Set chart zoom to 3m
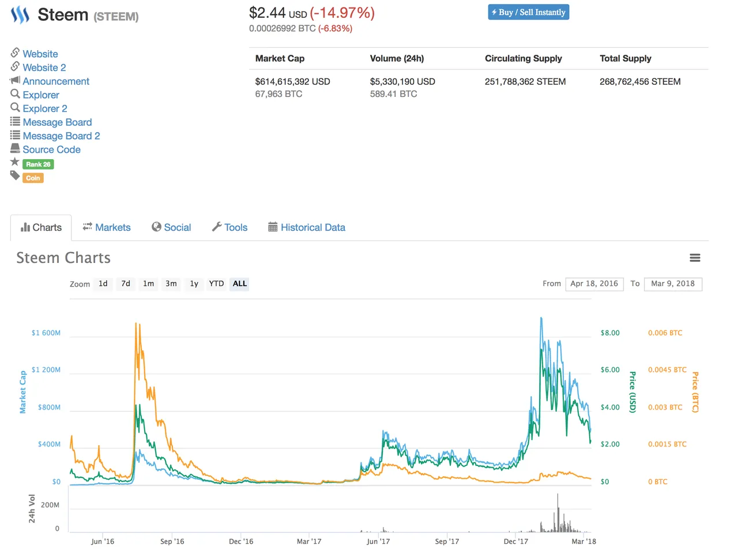Screen dimensions: 738x560 [171, 284]
